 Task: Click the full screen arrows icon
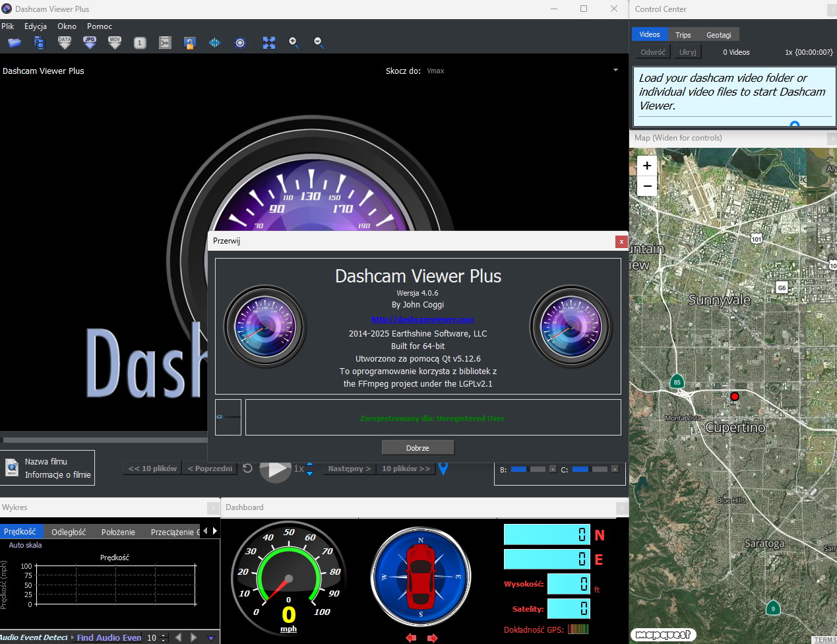[269, 43]
